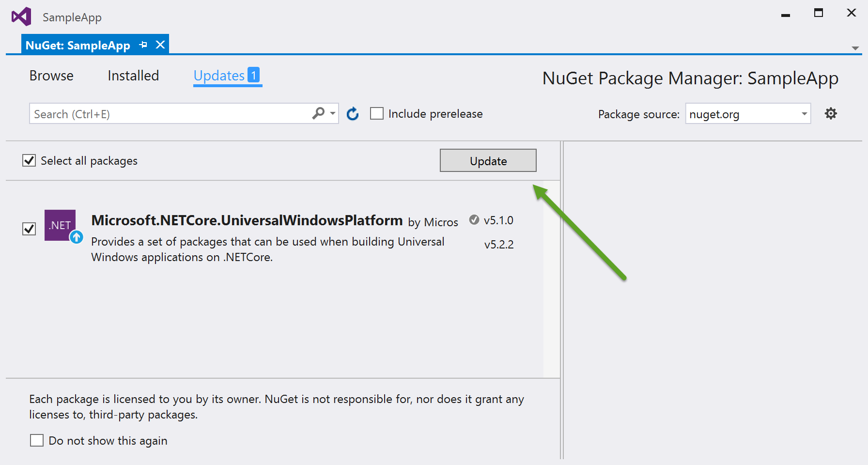Viewport: 868px width, 465px height.
Task: Open the search options dropdown arrow
Action: (333, 113)
